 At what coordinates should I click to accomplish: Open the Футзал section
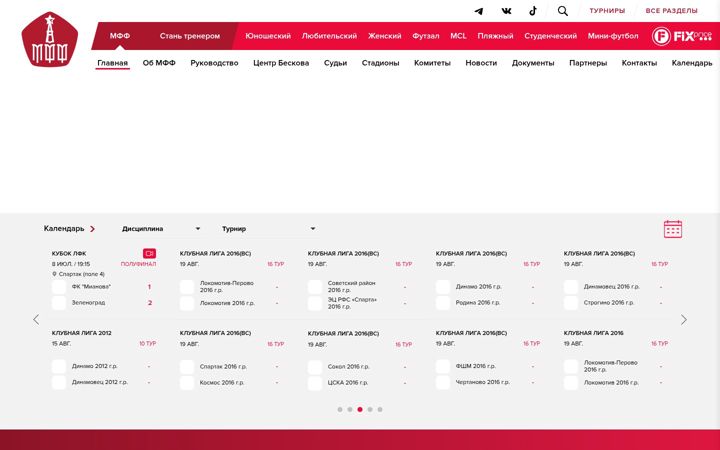pyautogui.click(x=426, y=36)
